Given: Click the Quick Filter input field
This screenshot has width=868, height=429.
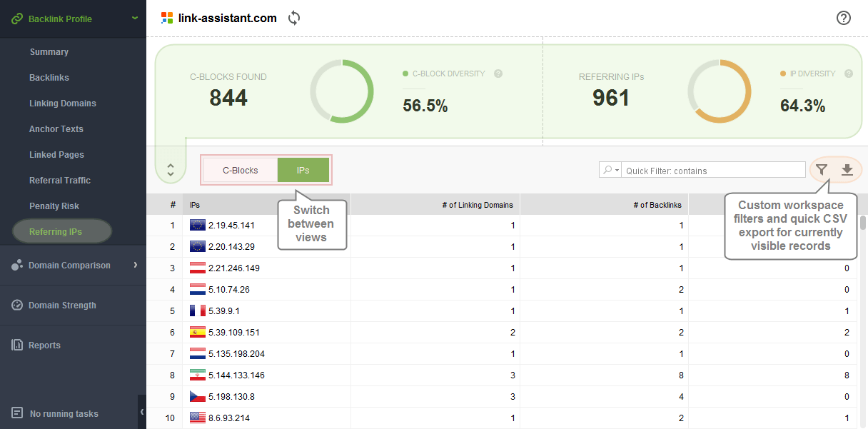Looking at the screenshot, I should 714,171.
